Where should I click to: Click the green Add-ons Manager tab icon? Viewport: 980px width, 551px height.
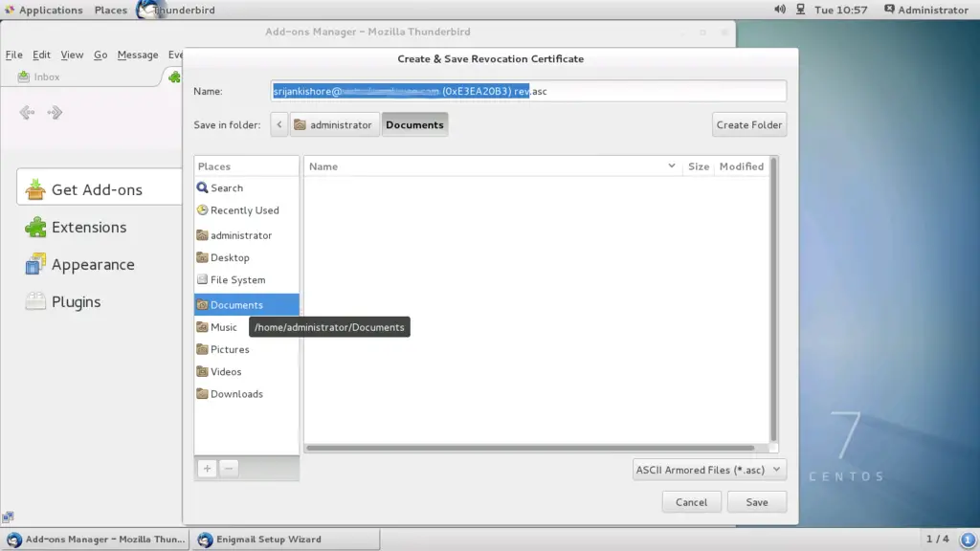(174, 77)
